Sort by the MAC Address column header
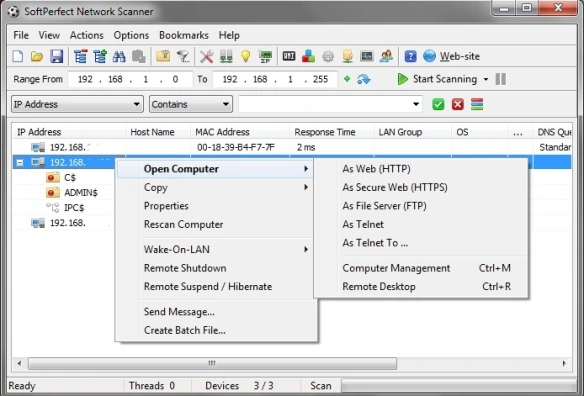The width and height of the screenshot is (584, 396). pyautogui.click(x=240, y=132)
